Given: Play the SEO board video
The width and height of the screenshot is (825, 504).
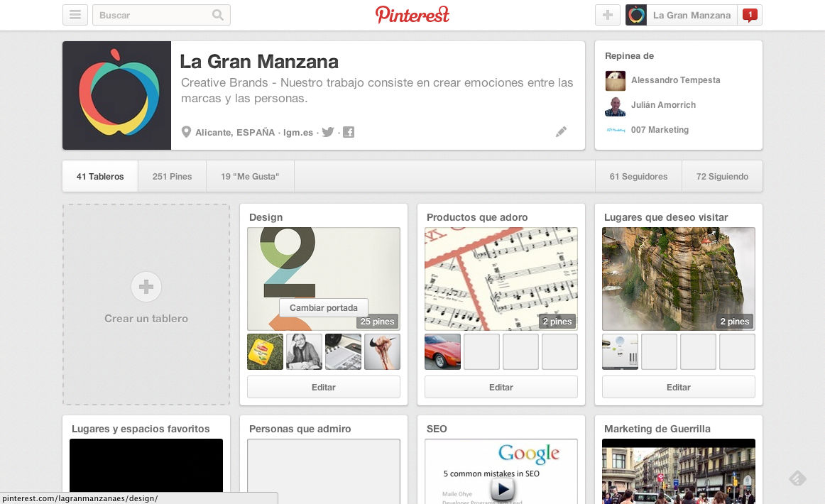Looking at the screenshot, I should pos(502,488).
